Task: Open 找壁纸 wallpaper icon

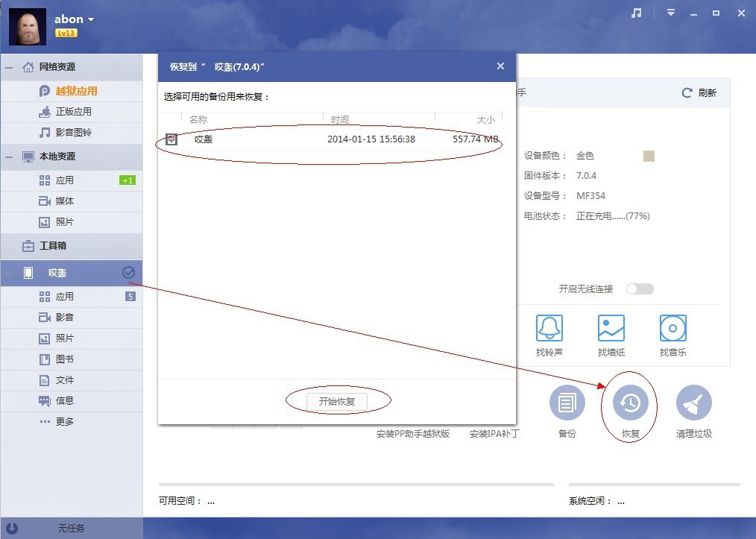Action: [x=611, y=328]
